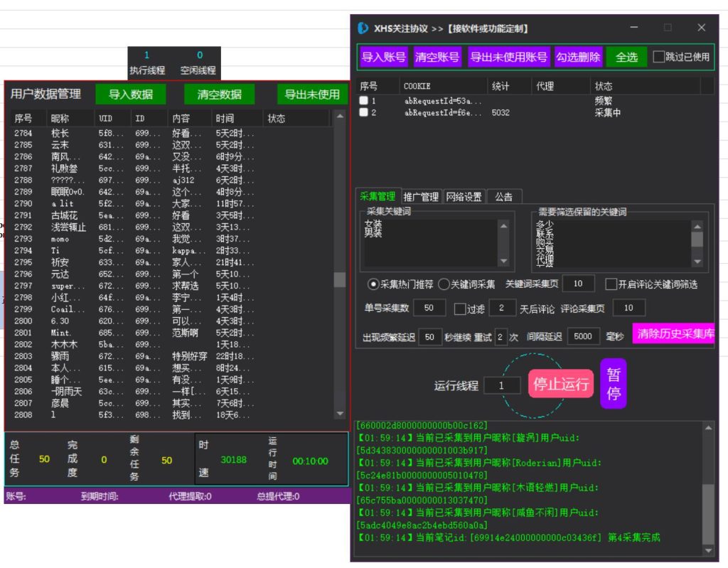
Task: Tick the checkbox for account row 1
Action: coord(364,101)
